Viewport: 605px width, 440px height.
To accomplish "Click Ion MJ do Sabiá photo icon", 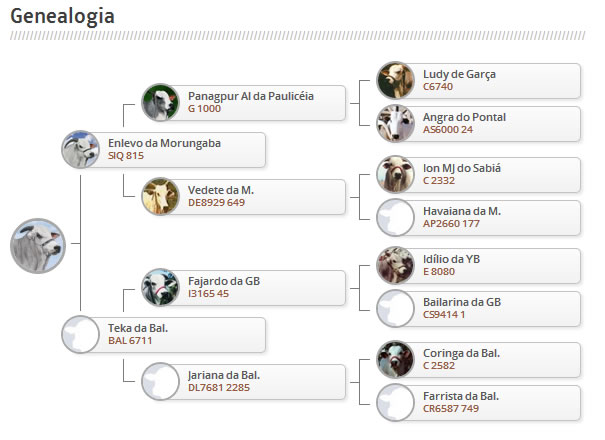I will tap(395, 174).
